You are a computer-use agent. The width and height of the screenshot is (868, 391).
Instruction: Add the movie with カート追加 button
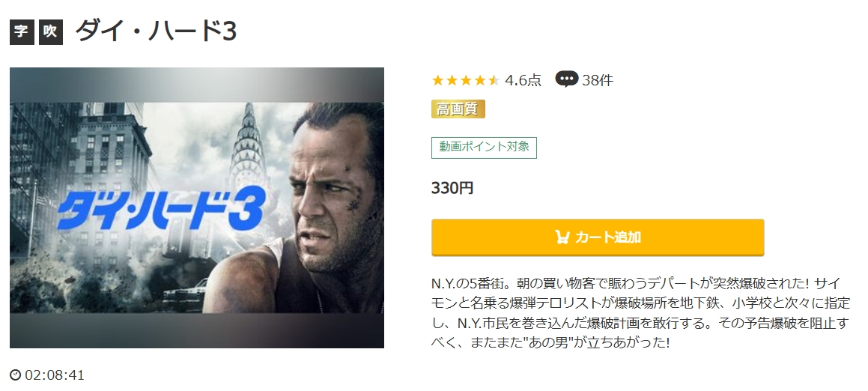(598, 237)
